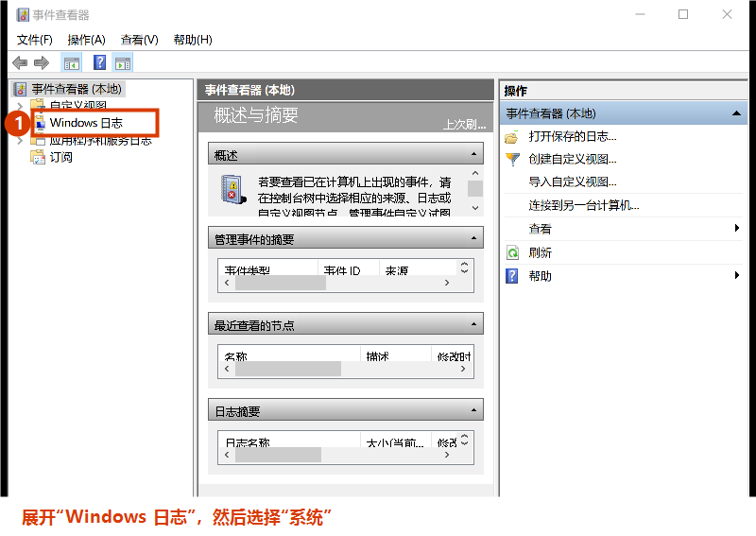Click the Forward arrow toolbar icon
756x536 pixels.
(42, 62)
